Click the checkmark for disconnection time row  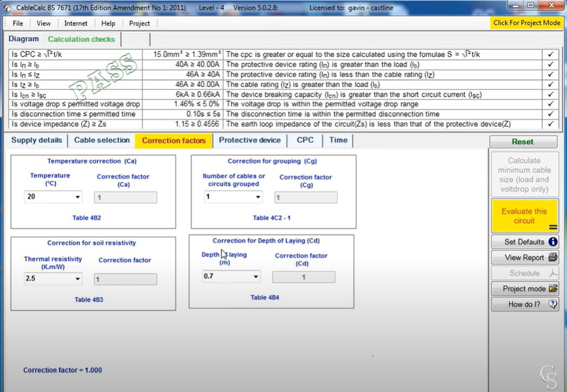point(550,114)
